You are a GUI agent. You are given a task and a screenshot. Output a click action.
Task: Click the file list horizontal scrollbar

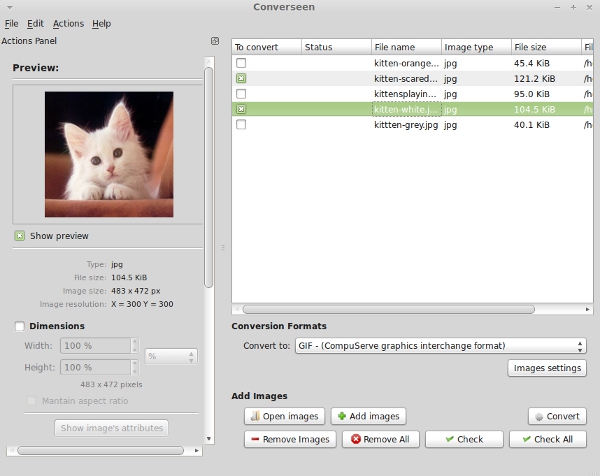(388, 309)
